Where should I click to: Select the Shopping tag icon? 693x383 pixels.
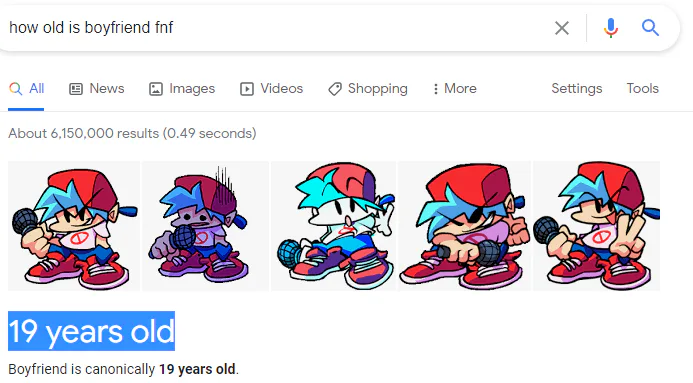[x=335, y=89]
